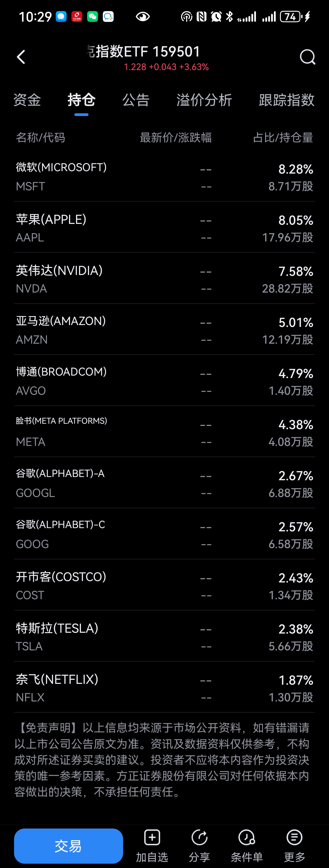Open the 奈飞(NETFLIX) NFLX row
The image size is (329, 868).
coord(164,687)
